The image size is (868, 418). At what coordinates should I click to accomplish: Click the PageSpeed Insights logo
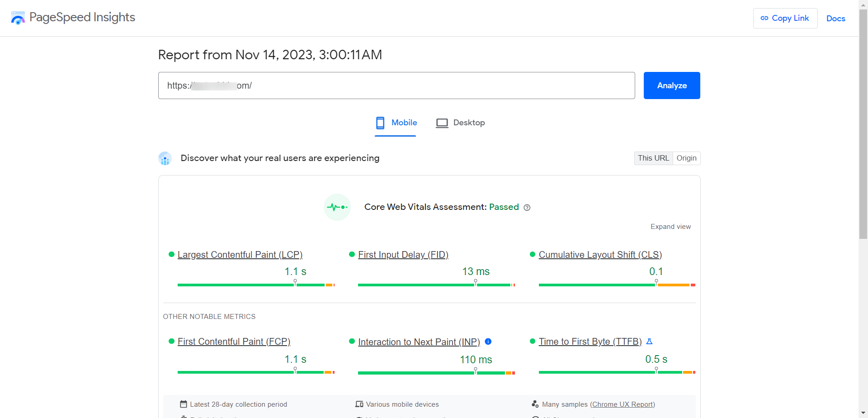pyautogui.click(x=18, y=18)
